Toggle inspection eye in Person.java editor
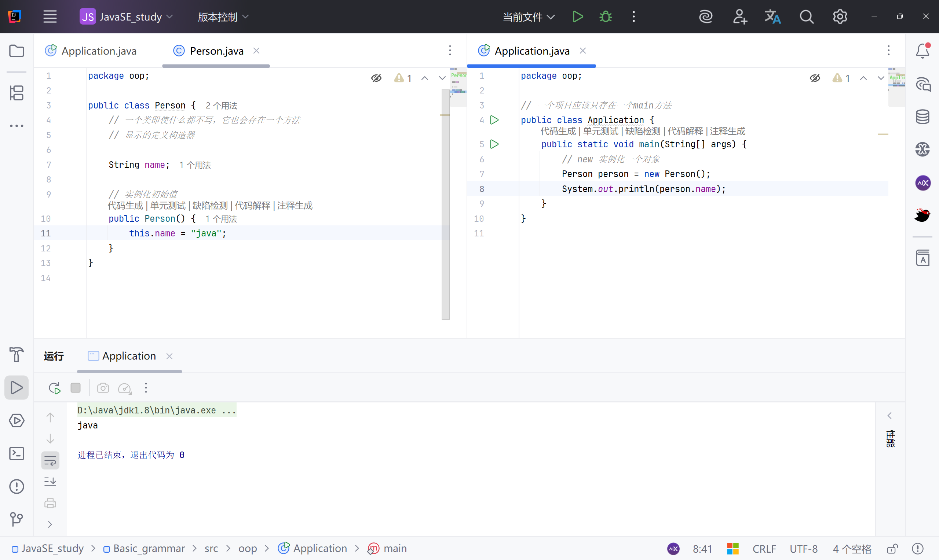Image resolution: width=939 pixels, height=560 pixels. pyautogui.click(x=376, y=78)
